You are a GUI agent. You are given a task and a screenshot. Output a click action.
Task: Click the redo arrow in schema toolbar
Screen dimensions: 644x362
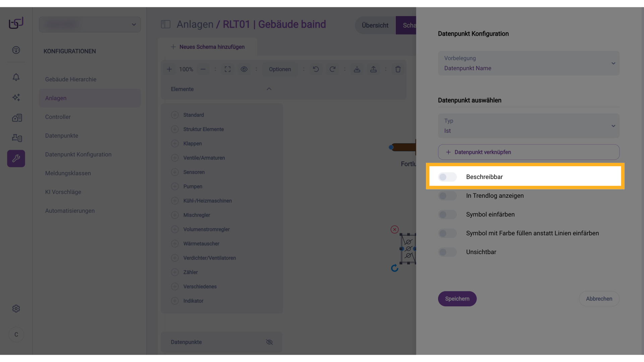[332, 69]
